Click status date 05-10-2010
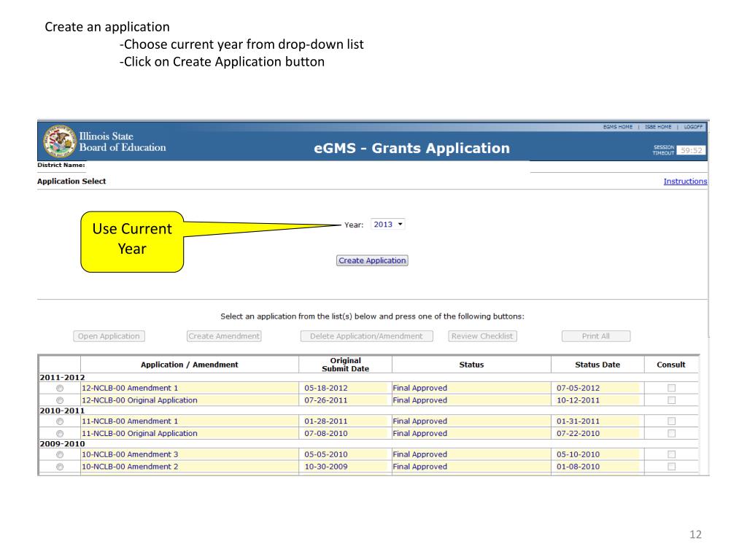 click(578, 455)
